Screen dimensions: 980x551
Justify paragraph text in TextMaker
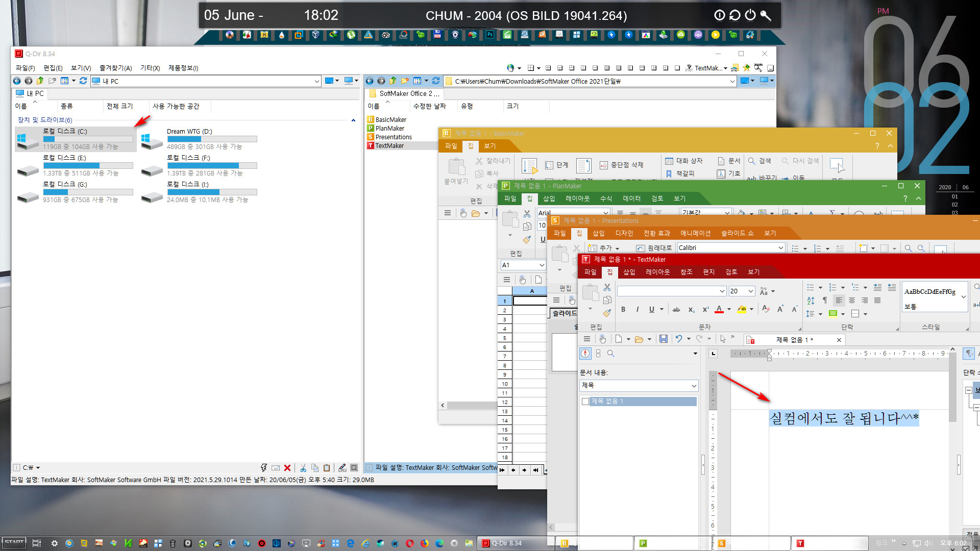point(877,300)
